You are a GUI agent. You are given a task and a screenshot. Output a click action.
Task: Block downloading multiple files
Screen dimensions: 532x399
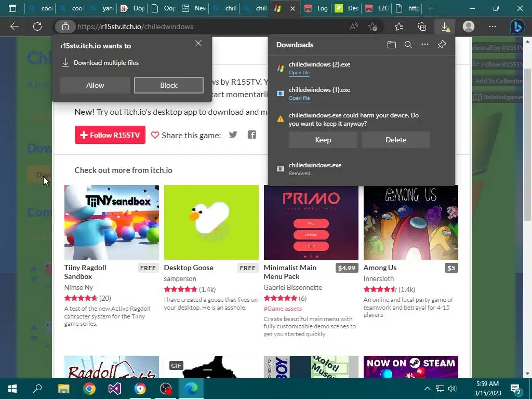tap(169, 85)
